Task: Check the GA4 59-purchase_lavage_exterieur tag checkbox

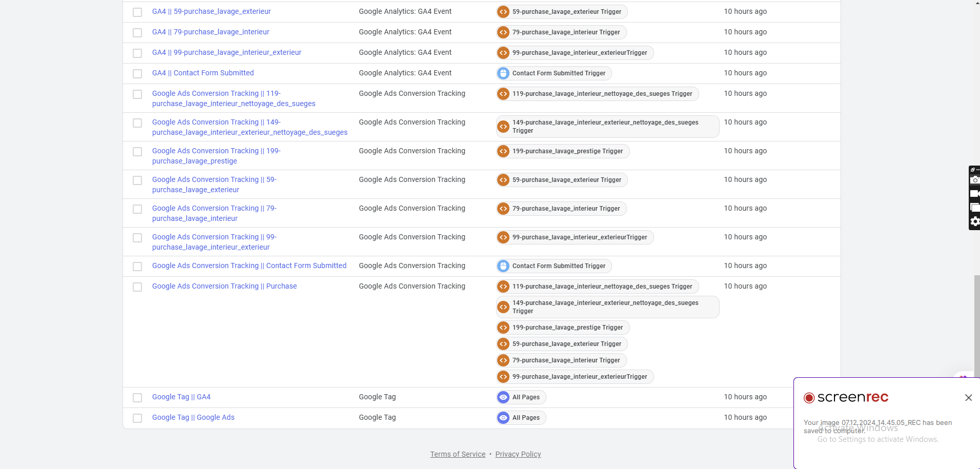Action: 137,12
